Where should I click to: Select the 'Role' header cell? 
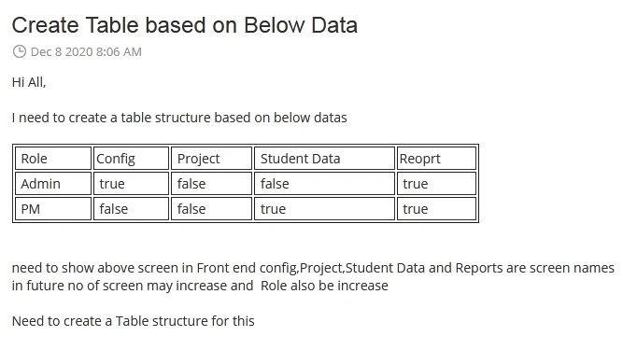click(53, 159)
